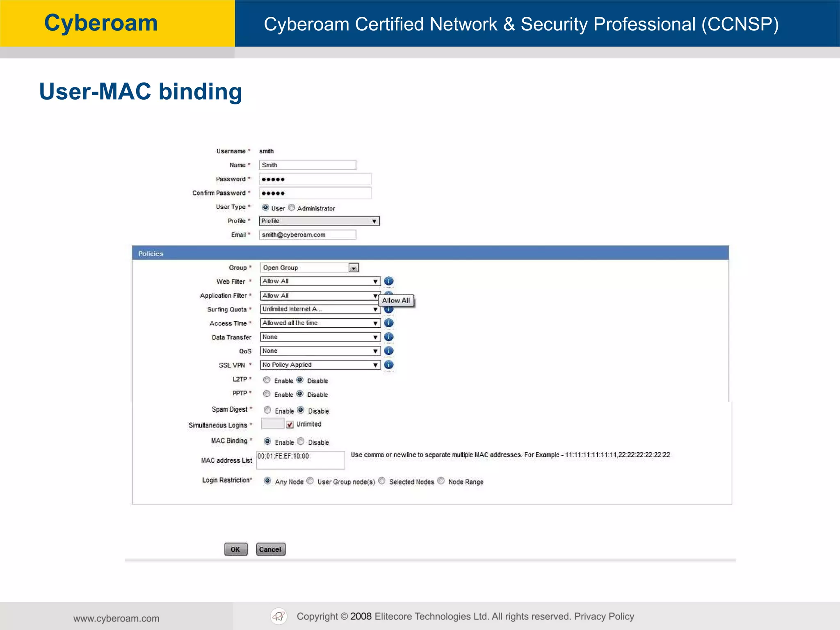Click the Access Time info icon
The width and height of the screenshot is (840, 630).
[x=388, y=323]
